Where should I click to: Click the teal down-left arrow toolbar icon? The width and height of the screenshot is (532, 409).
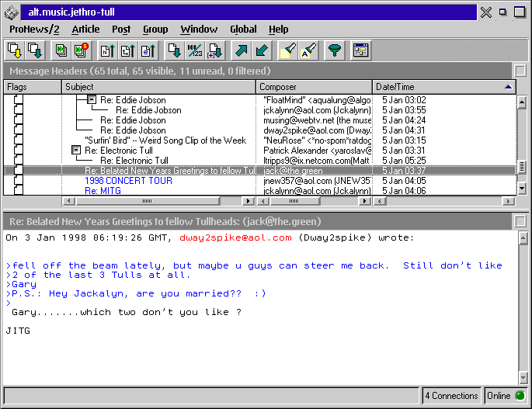pos(262,50)
